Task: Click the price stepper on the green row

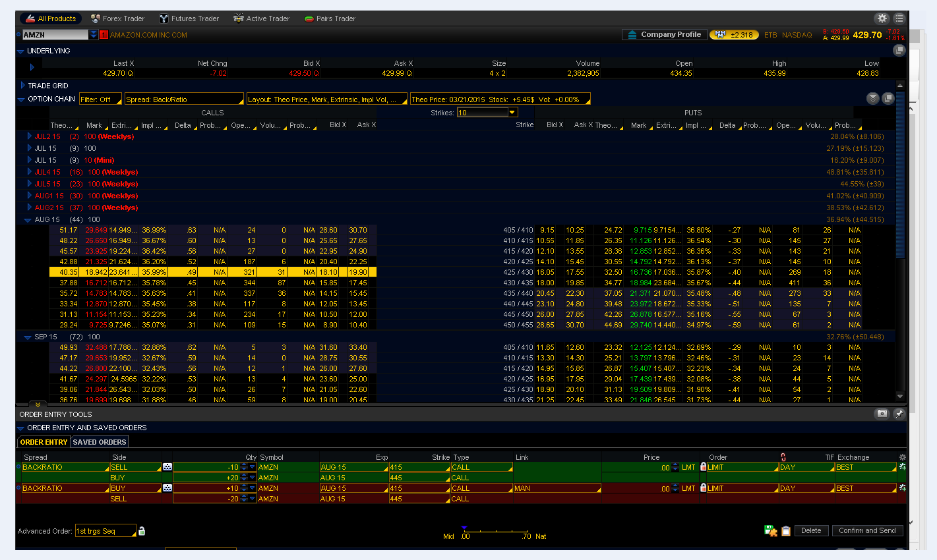Action: [x=675, y=467]
